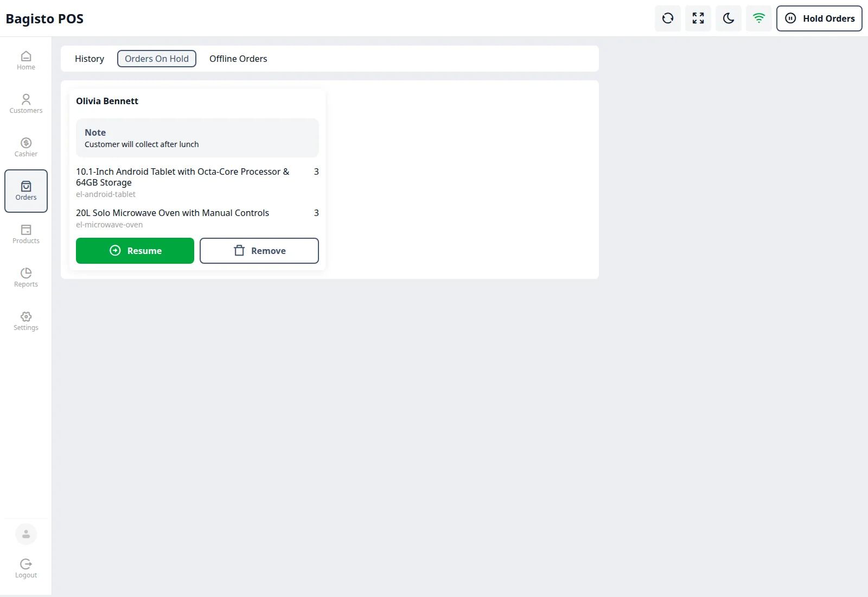This screenshot has width=868, height=597.
Task: Click the sync refresh icon in header
Action: 668,18
